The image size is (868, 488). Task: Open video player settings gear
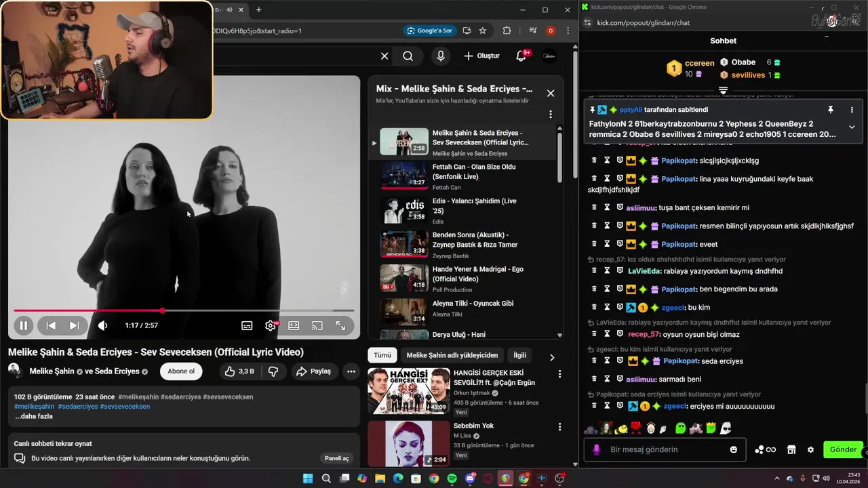coord(271,325)
